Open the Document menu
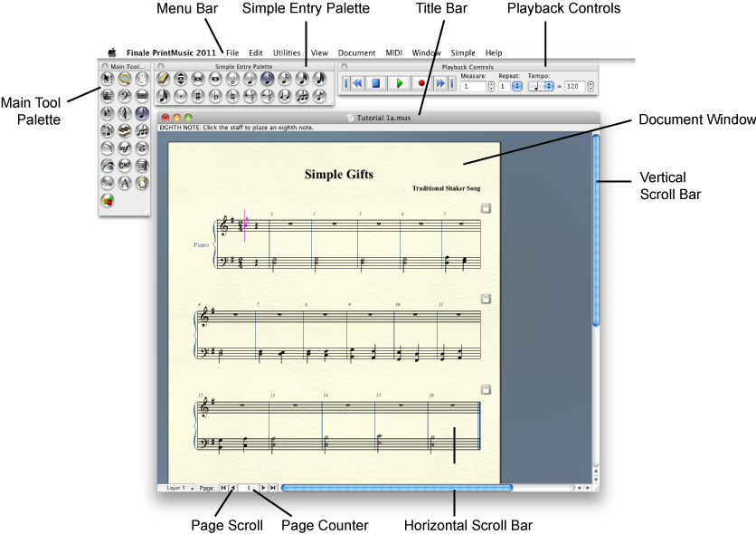The height and width of the screenshot is (534, 756). 356,53
